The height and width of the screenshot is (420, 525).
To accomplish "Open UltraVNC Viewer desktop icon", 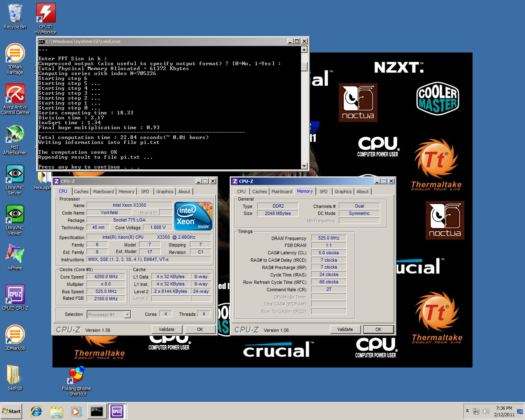I will pos(15,220).
